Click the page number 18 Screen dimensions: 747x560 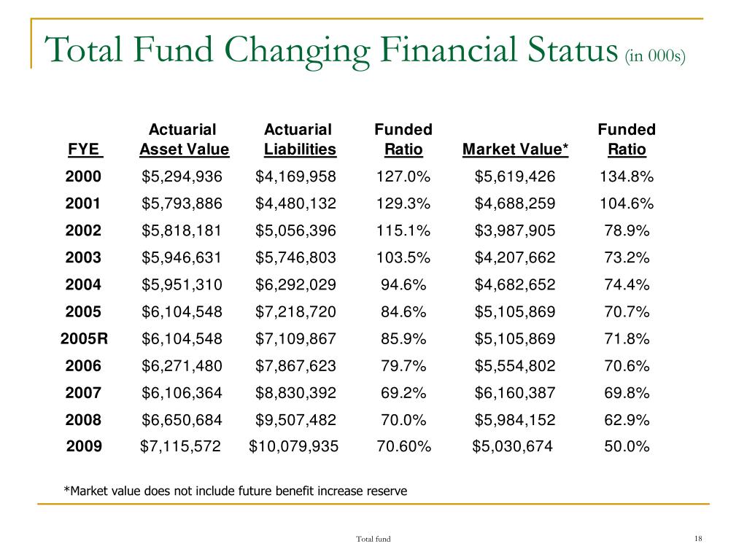click(698, 539)
